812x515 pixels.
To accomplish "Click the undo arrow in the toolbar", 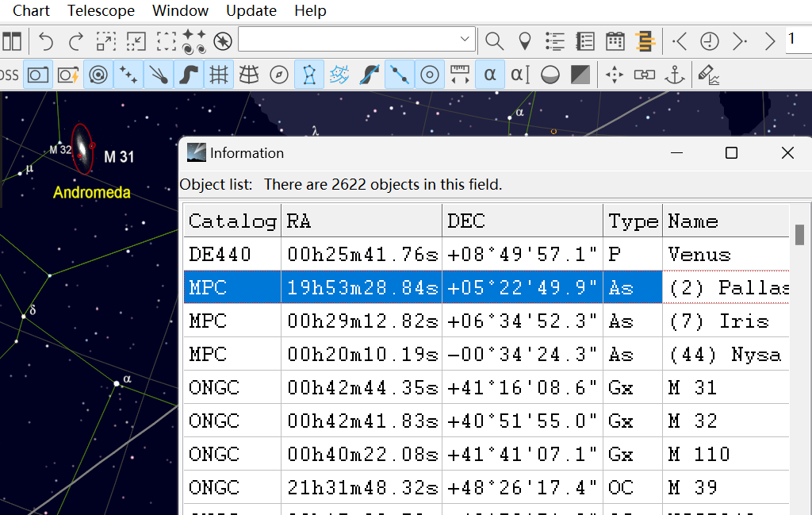I will pyautogui.click(x=45, y=41).
